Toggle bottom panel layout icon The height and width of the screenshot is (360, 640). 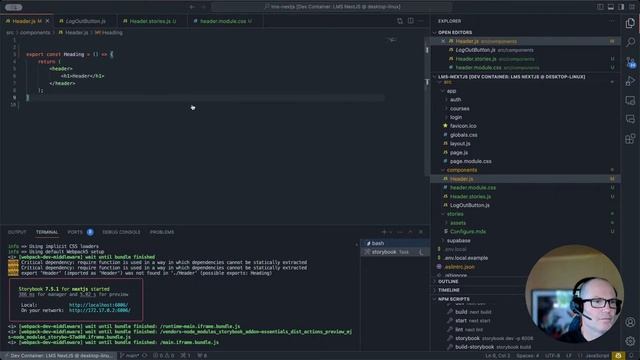pyautogui.click(x=611, y=7)
